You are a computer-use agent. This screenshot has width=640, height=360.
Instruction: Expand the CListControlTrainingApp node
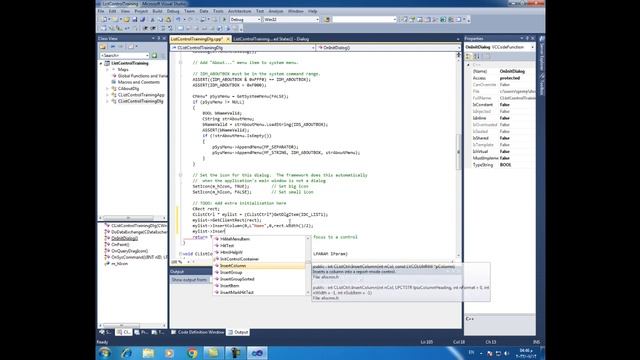pyautogui.click(x=108, y=95)
